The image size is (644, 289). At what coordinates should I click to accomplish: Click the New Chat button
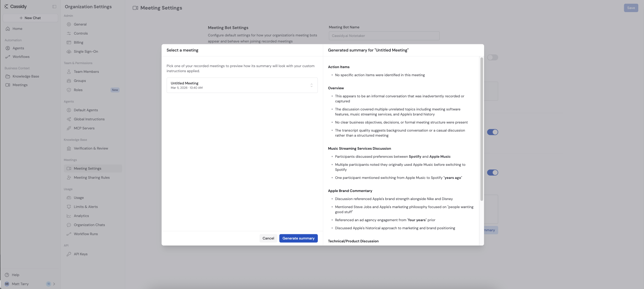pos(30,18)
